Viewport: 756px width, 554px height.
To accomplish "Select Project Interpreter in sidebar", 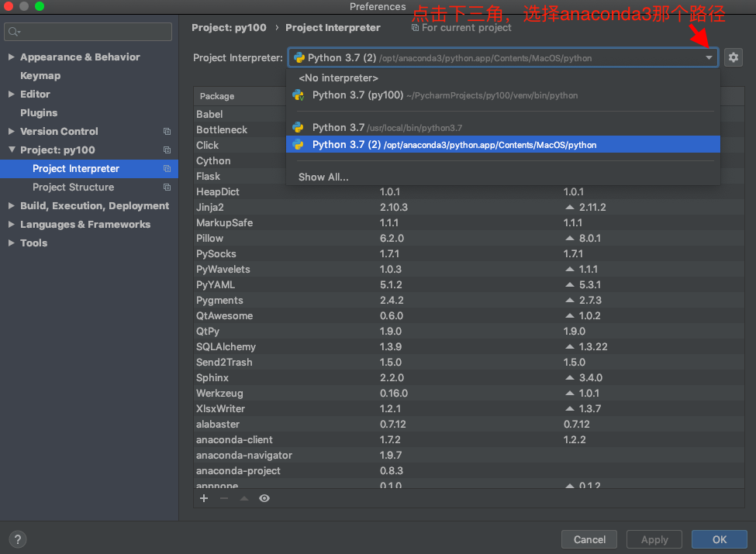I will (x=89, y=169).
